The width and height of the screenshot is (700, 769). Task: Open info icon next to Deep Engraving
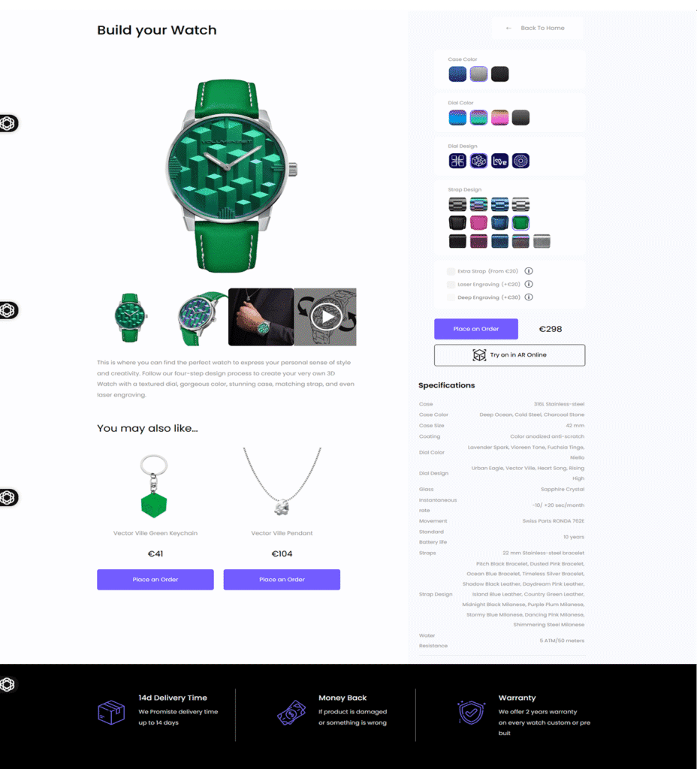coord(529,297)
